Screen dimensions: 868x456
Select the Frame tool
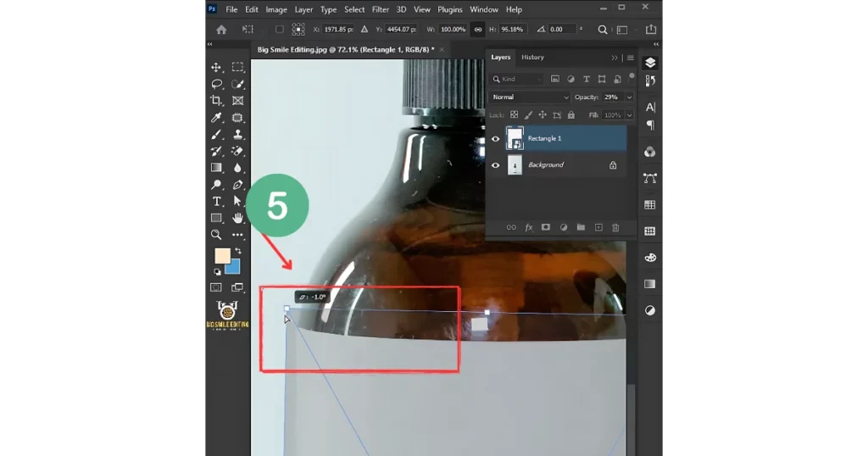237,101
